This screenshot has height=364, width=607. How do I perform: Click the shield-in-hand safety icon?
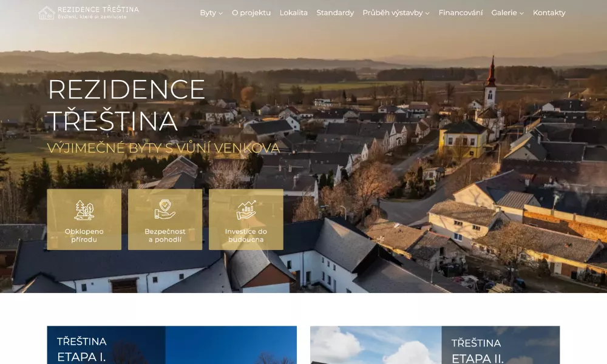tap(164, 210)
